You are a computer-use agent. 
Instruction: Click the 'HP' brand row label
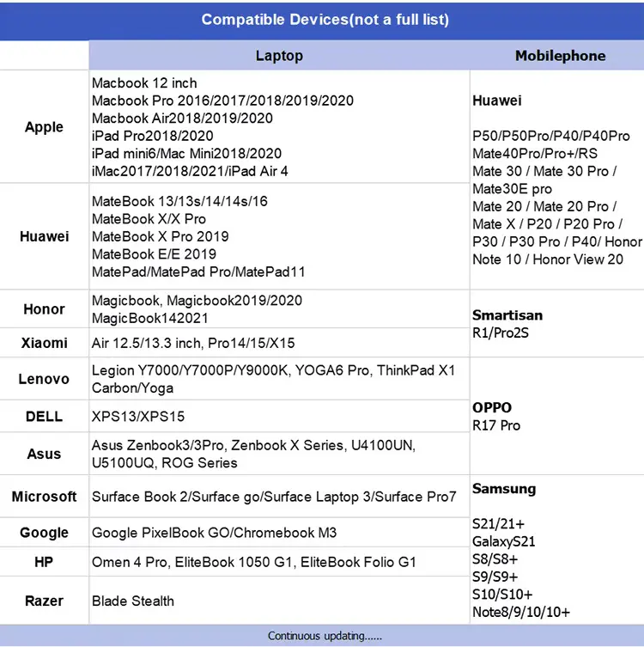tap(44, 562)
